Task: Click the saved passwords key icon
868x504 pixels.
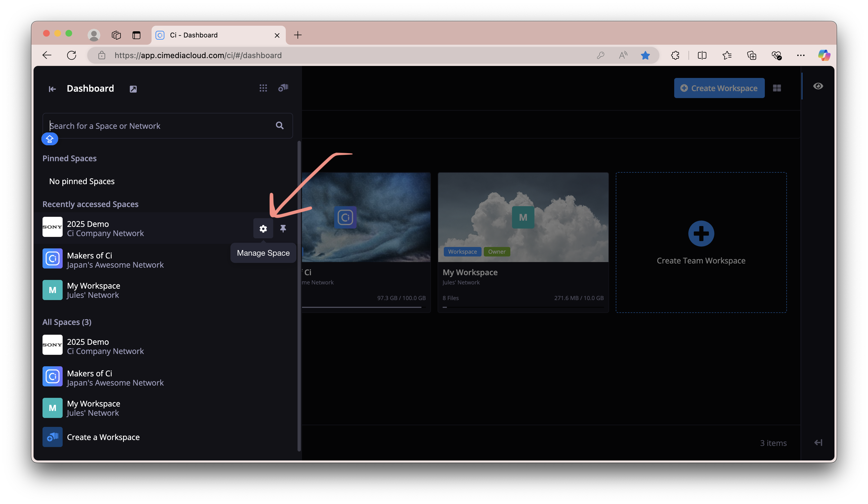Action: (x=600, y=55)
